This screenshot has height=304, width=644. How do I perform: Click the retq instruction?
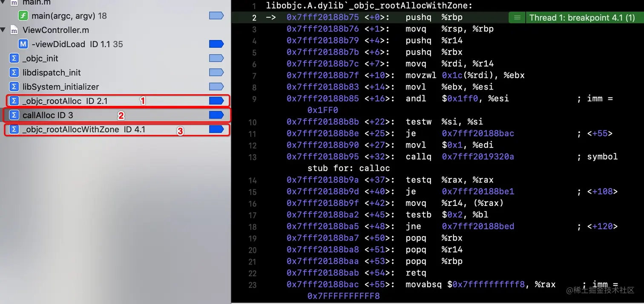[416, 272]
